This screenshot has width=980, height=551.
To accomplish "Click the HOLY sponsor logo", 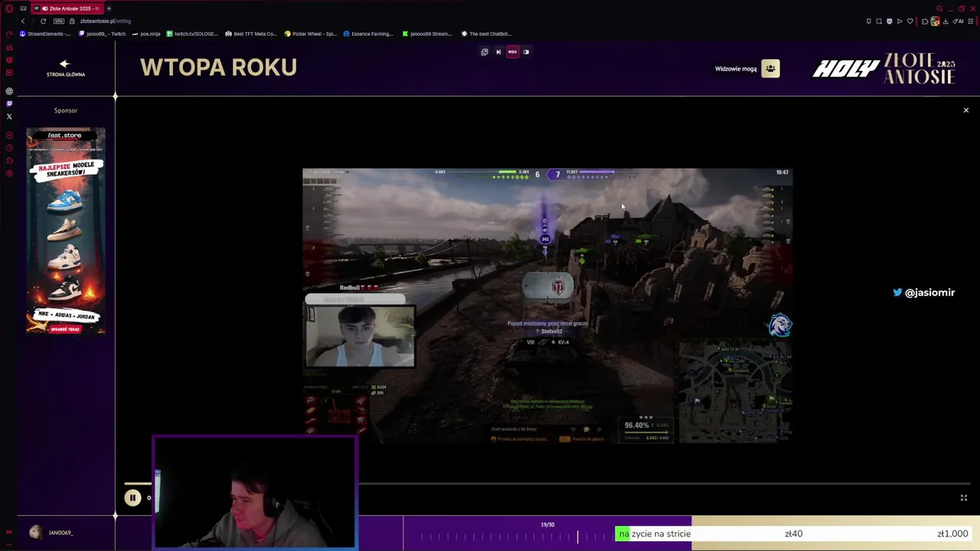I will click(846, 69).
